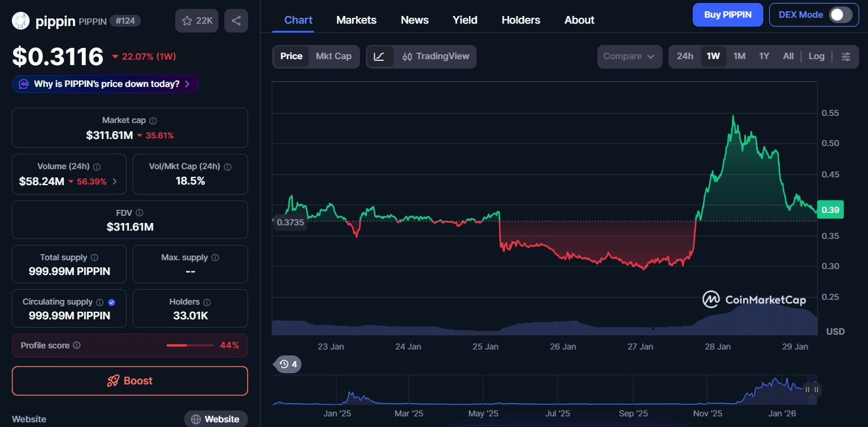Switch chart to Mkt Cap view

pos(333,56)
